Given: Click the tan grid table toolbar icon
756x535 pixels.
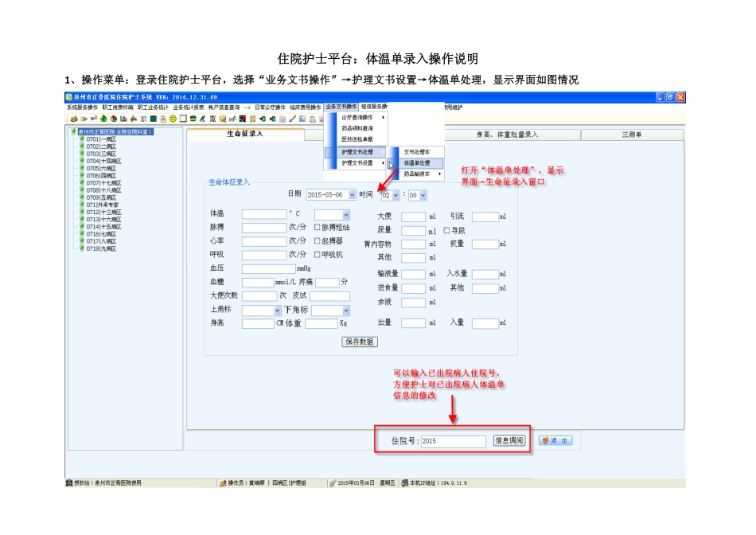Looking at the screenshot, I should [252, 119].
